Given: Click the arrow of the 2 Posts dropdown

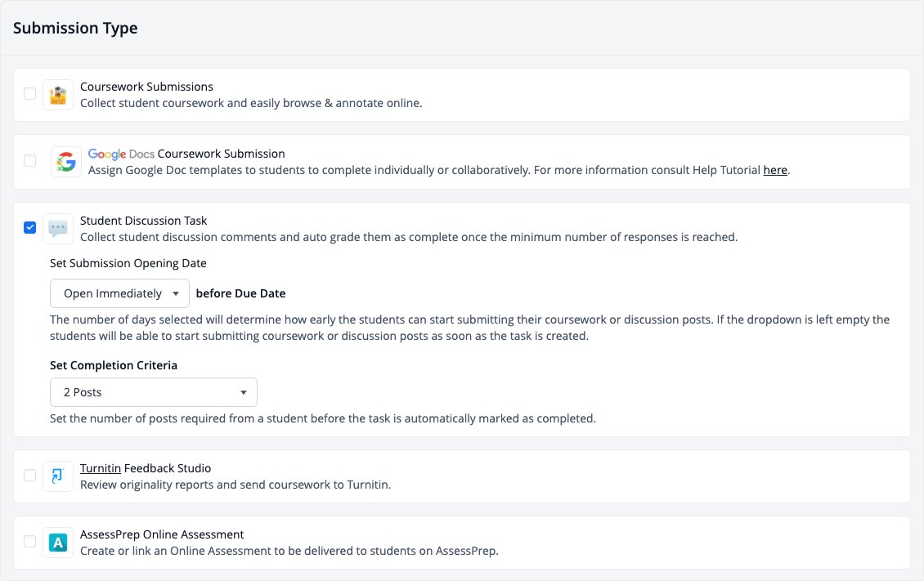Looking at the screenshot, I should click(244, 392).
